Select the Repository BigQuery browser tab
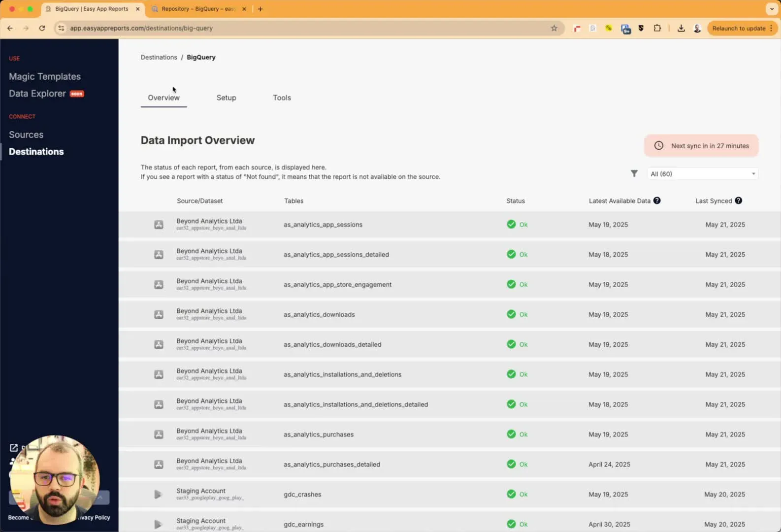 pos(198,9)
